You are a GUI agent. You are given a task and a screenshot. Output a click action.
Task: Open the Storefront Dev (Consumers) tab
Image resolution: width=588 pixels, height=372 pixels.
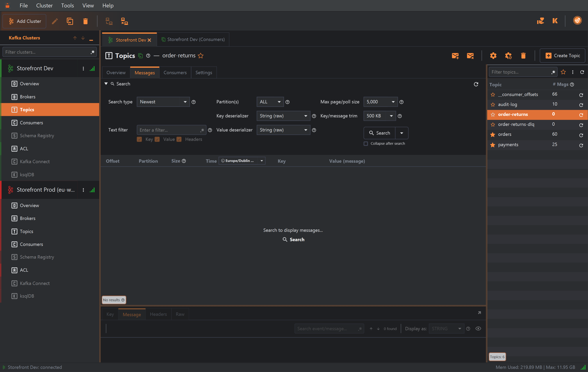[193, 40]
